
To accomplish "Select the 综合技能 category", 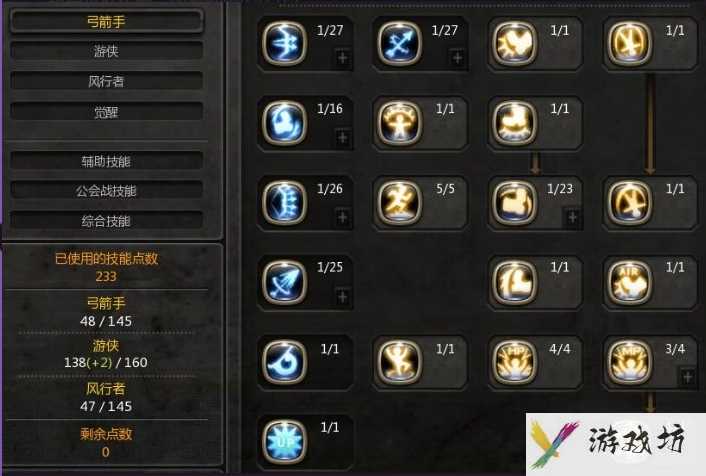I will coord(106,221).
